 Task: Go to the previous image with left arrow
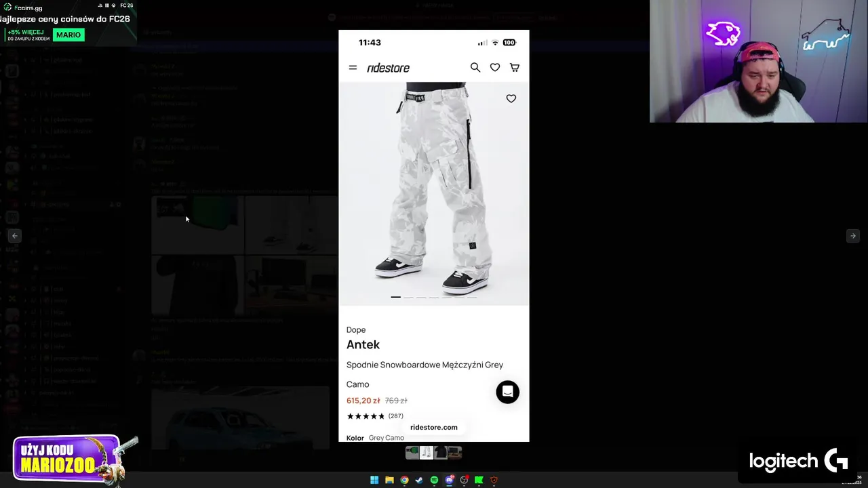[x=15, y=236]
